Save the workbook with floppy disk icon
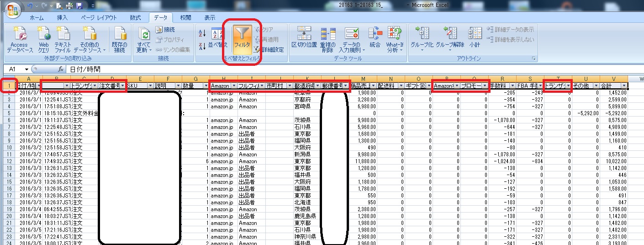The height and width of the screenshot is (245, 644). click(x=79, y=5)
